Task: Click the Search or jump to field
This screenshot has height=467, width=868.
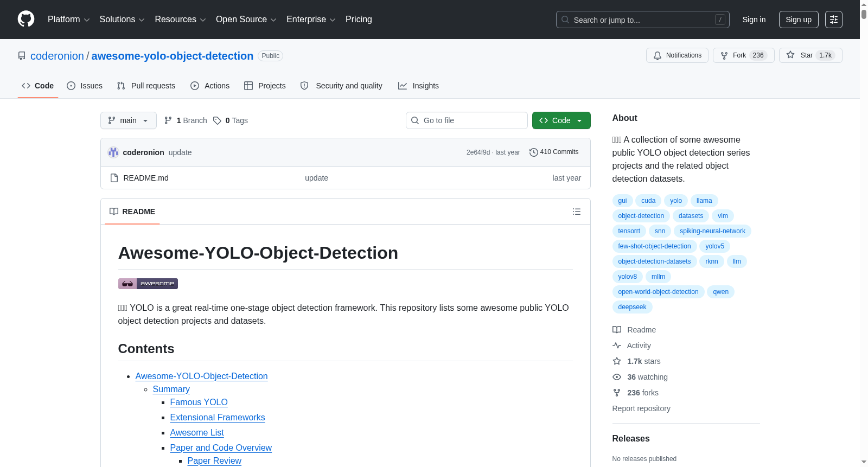Action: [x=643, y=20]
